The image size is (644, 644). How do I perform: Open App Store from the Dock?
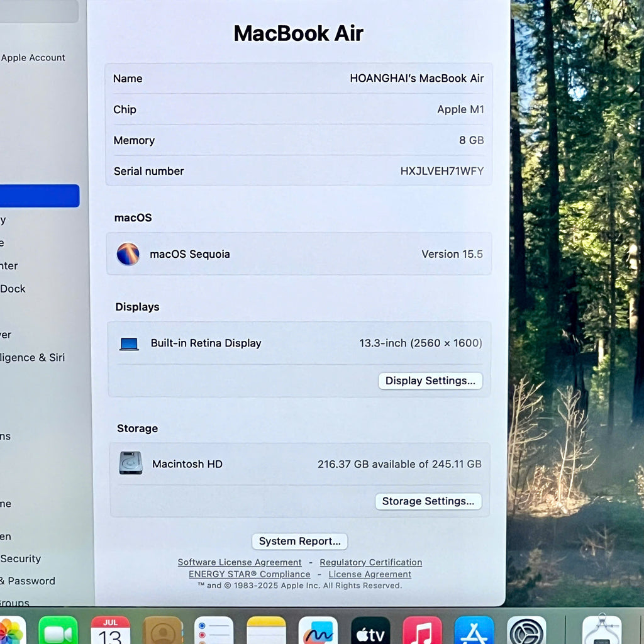click(x=474, y=631)
